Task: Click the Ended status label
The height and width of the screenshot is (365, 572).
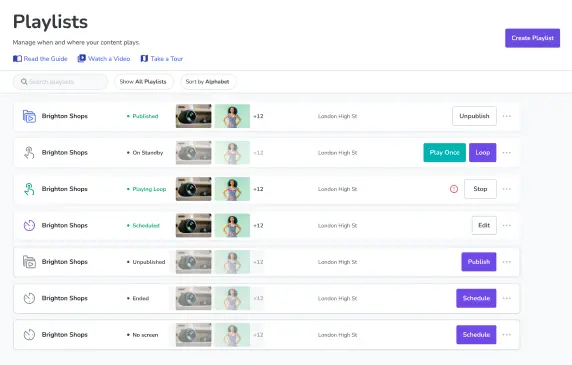Action: [x=141, y=298]
